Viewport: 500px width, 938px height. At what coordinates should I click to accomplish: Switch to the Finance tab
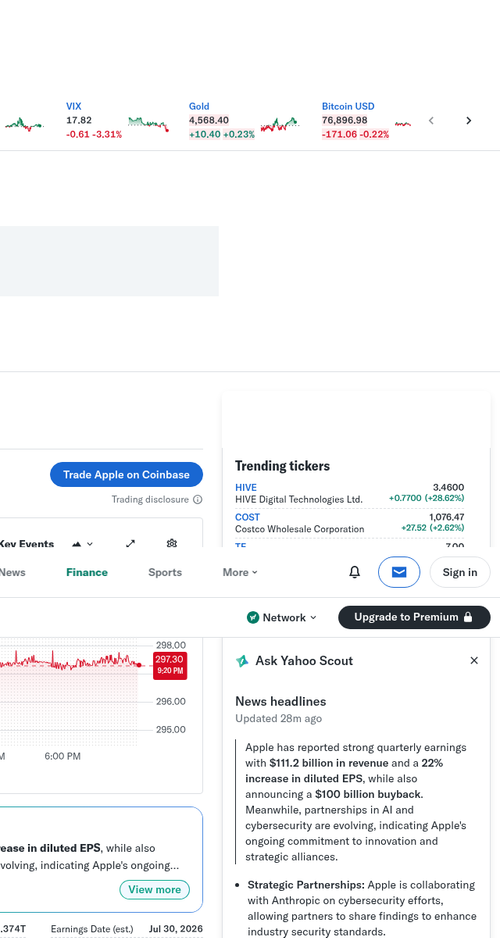pos(87,572)
